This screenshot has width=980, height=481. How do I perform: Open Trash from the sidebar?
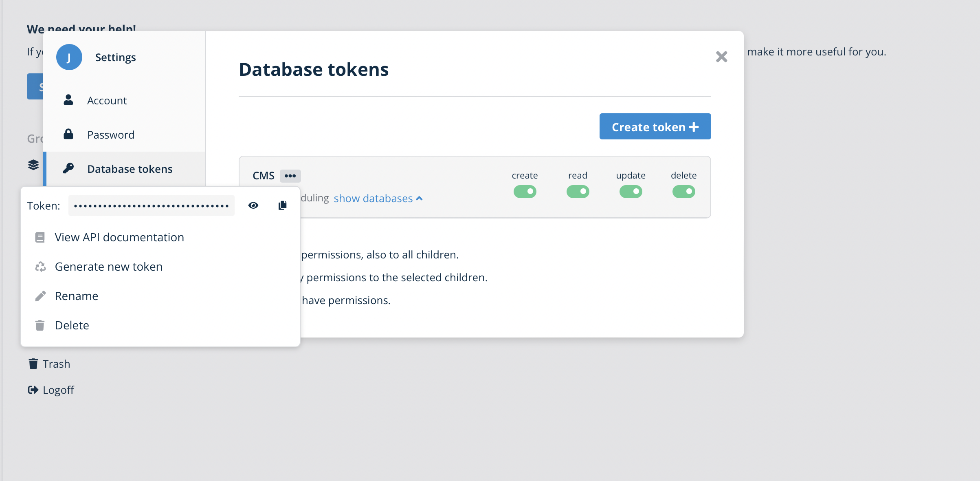49,364
